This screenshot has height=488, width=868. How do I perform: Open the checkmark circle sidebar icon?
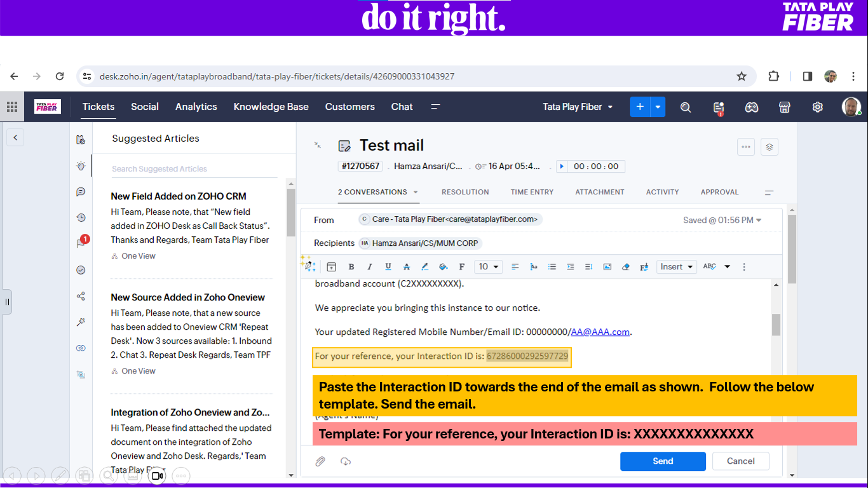[x=81, y=269]
